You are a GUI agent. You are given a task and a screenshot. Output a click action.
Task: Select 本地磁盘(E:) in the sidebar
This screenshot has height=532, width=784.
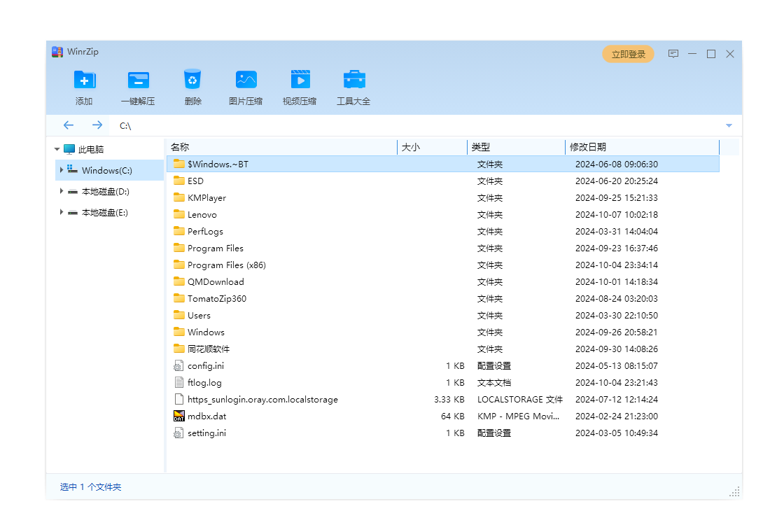click(x=105, y=213)
